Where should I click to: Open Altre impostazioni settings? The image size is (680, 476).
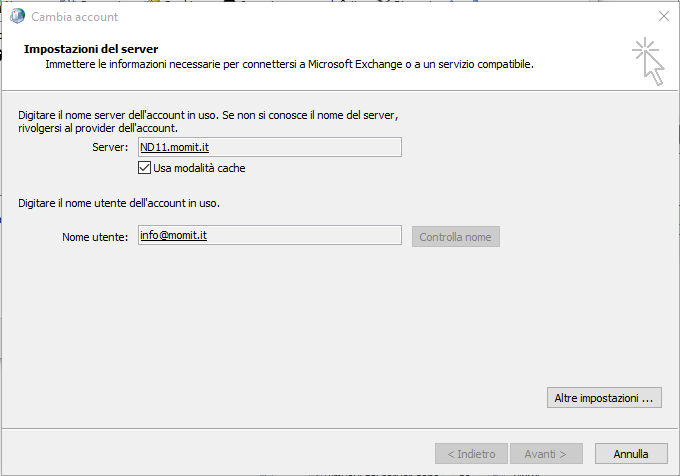pyautogui.click(x=604, y=398)
